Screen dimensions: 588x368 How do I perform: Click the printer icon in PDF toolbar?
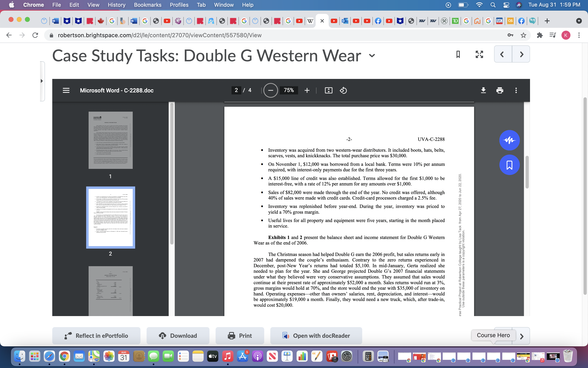click(500, 90)
